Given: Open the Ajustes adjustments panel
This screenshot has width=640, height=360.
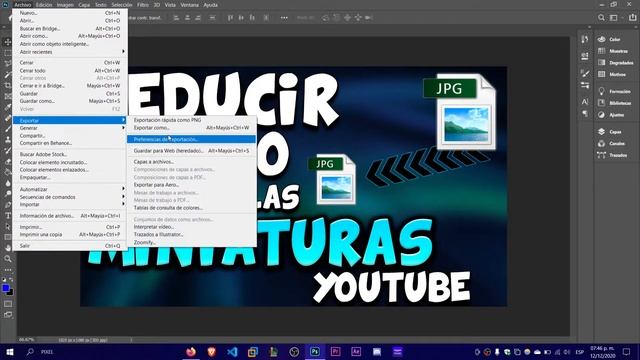Looking at the screenshot, I should [611, 115].
